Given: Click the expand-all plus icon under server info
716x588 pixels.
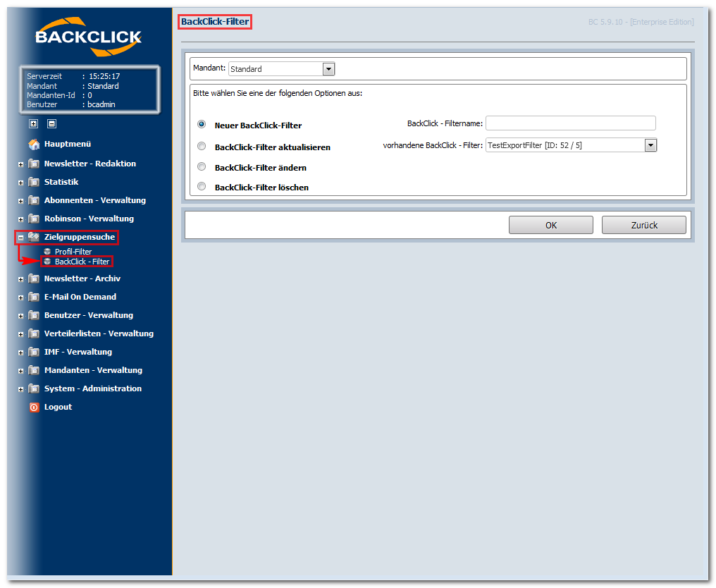Looking at the screenshot, I should pyautogui.click(x=33, y=124).
